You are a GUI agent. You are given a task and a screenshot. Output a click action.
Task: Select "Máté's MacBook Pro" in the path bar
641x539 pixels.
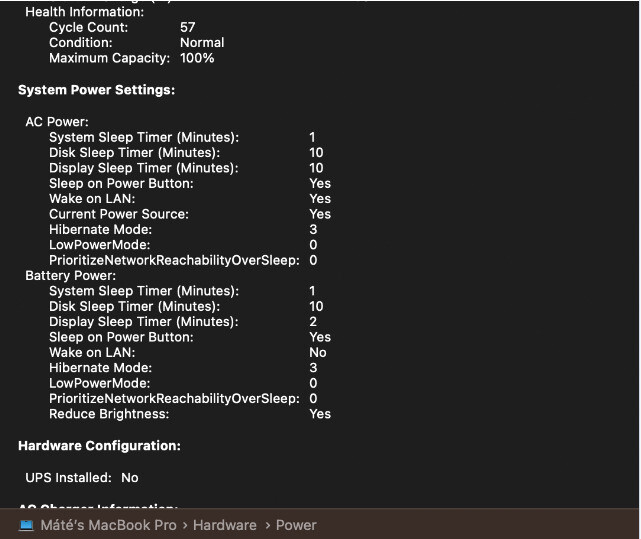tap(108, 525)
